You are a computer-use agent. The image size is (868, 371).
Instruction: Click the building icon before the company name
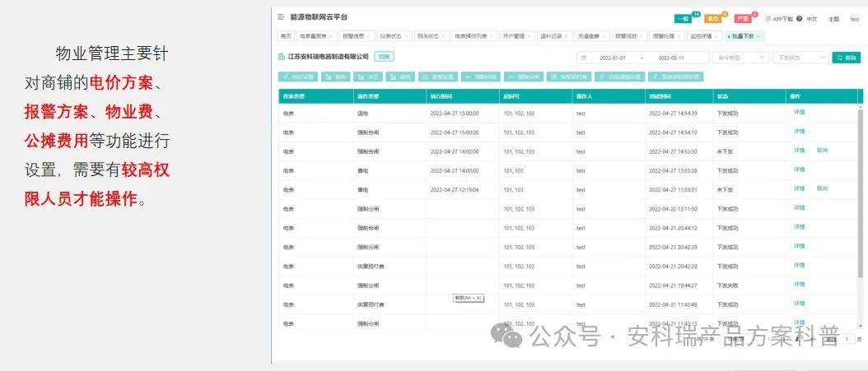[282, 57]
